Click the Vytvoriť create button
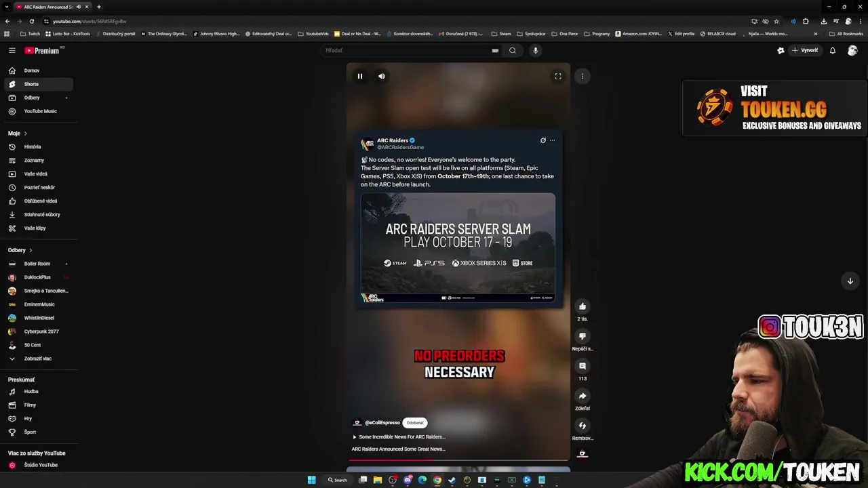 (805, 50)
